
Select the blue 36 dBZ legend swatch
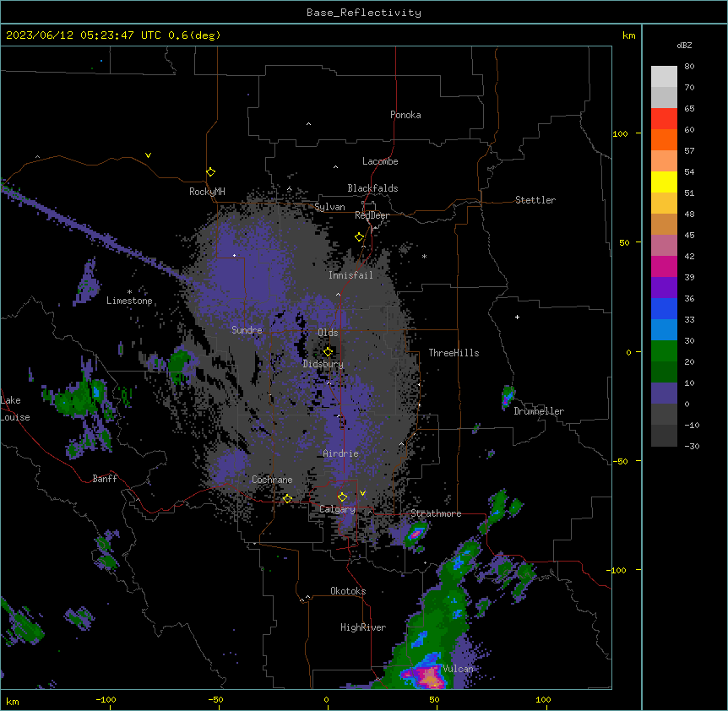[x=664, y=308]
